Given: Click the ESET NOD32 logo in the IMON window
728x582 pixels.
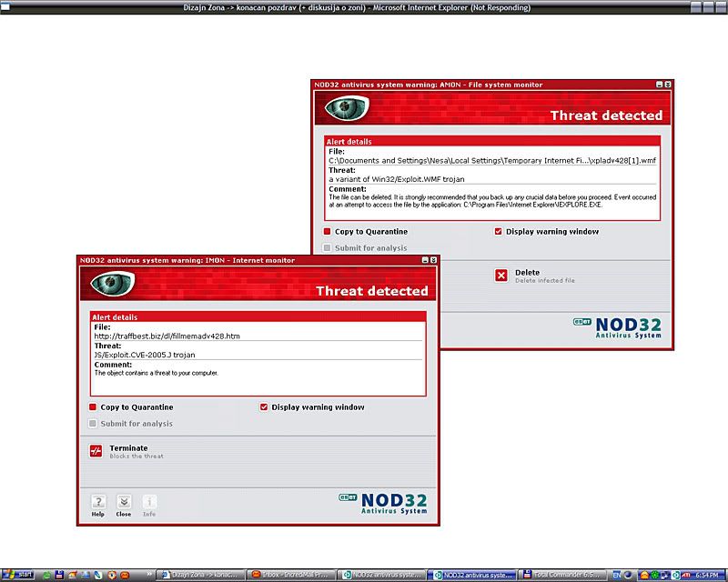Looking at the screenshot, I should tap(383, 503).
